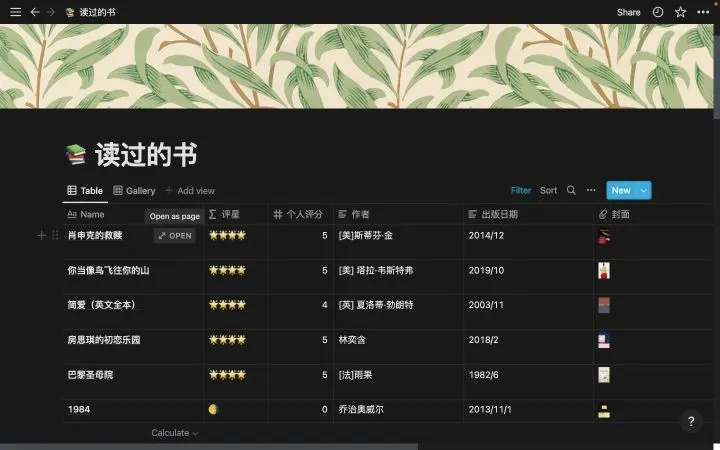Select date cell 2003/11
The width and height of the screenshot is (720, 450).
[x=528, y=312]
